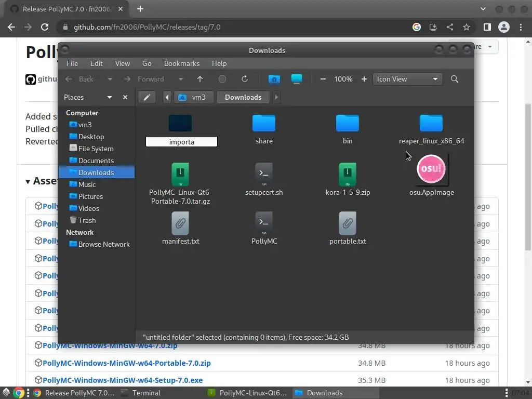Viewport: 532px width, 399px height.
Task: Expand the Back history dropdown arrow
Action: tap(110, 79)
